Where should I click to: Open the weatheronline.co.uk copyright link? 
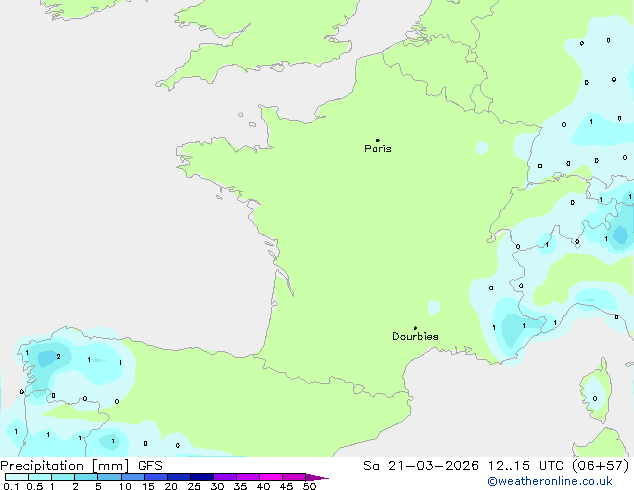coord(549,481)
